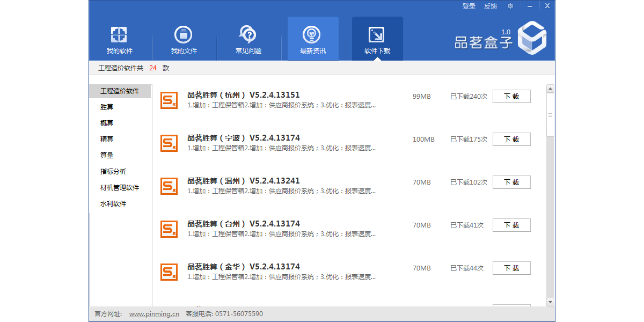Open the 反馈 feedback link
This screenshot has width=644, height=322.
(491, 6)
